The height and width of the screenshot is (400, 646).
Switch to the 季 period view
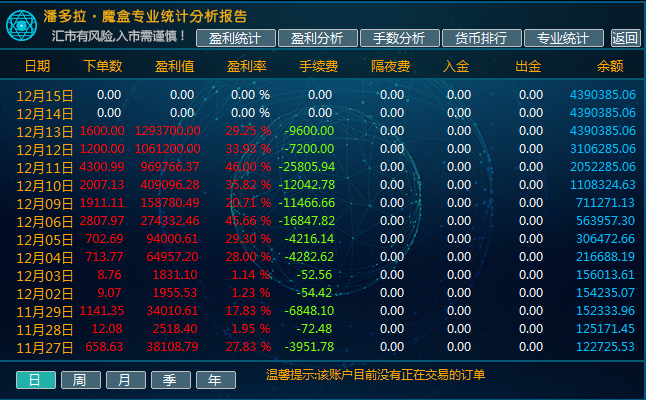coord(170,380)
